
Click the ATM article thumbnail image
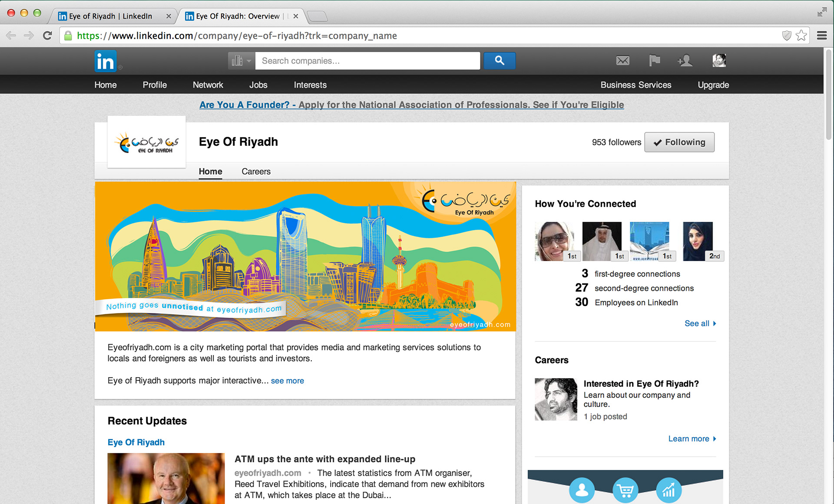tap(166, 478)
